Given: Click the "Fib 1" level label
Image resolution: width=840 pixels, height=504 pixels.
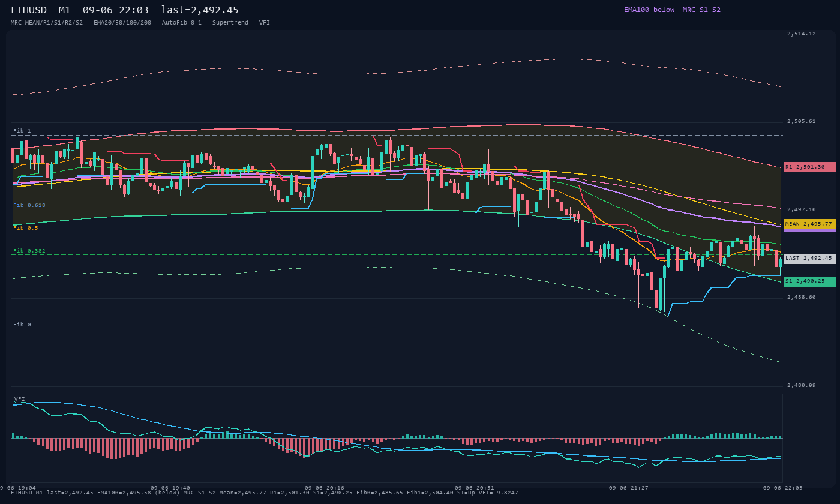Looking at the screenshot, I should pos(22,131).
